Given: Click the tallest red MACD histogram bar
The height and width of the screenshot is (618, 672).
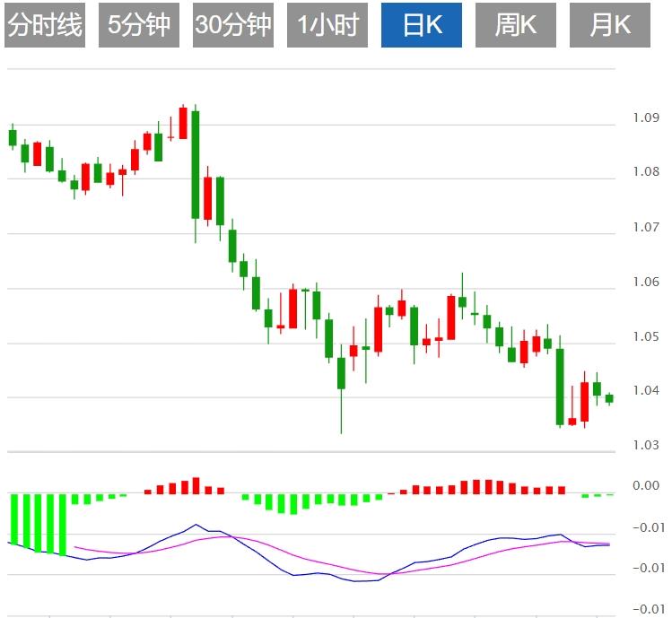Looking at the screenshot, I should pos(196,485).
